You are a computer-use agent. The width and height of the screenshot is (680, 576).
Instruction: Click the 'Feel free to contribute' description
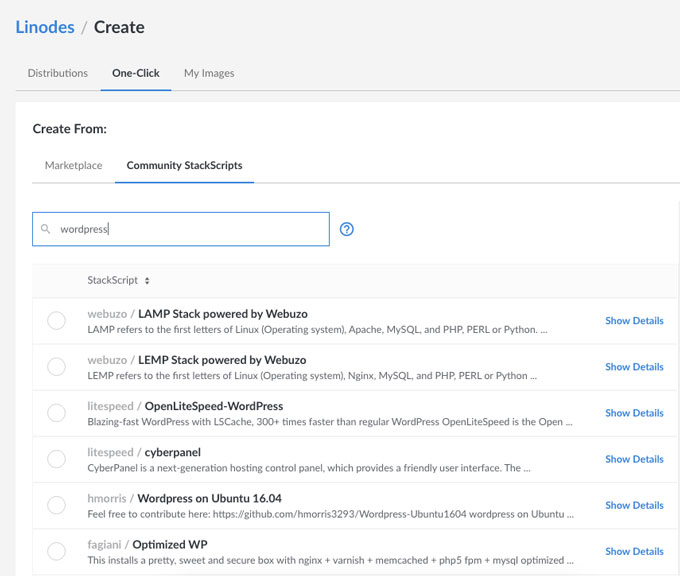pyautogui.click(x=330, y=514)
